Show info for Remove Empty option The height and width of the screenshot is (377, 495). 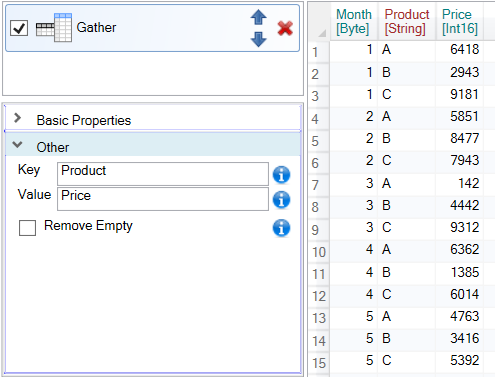[281, 228]
